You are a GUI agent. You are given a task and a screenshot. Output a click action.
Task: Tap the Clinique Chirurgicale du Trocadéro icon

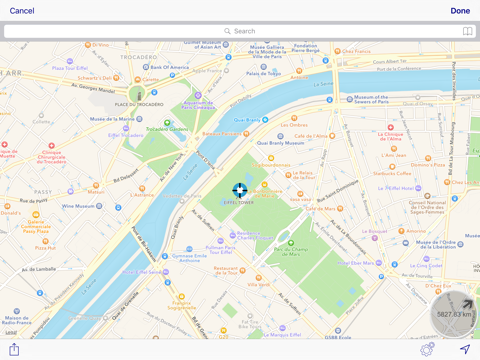pos(51,146)
